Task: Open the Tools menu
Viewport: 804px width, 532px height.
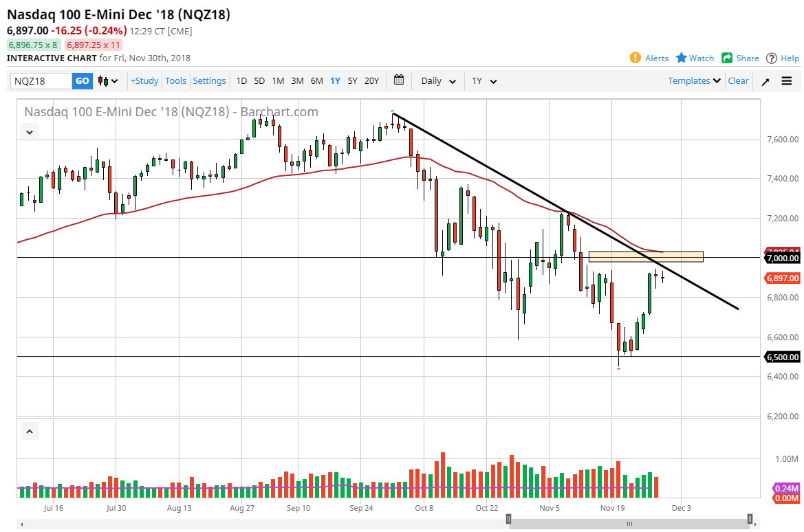Action: [x=175, y=80]
